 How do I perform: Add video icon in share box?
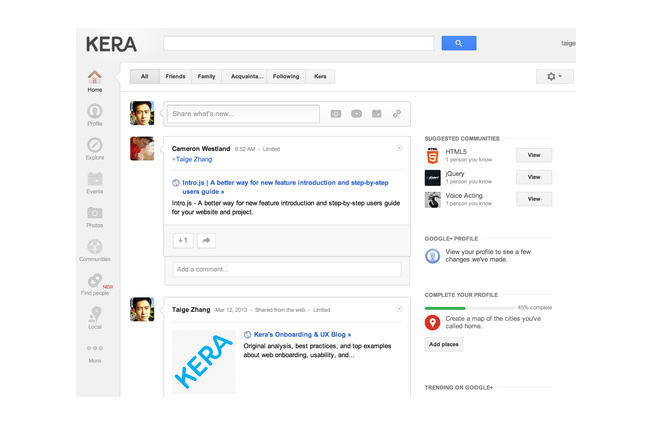click(356, 114)
